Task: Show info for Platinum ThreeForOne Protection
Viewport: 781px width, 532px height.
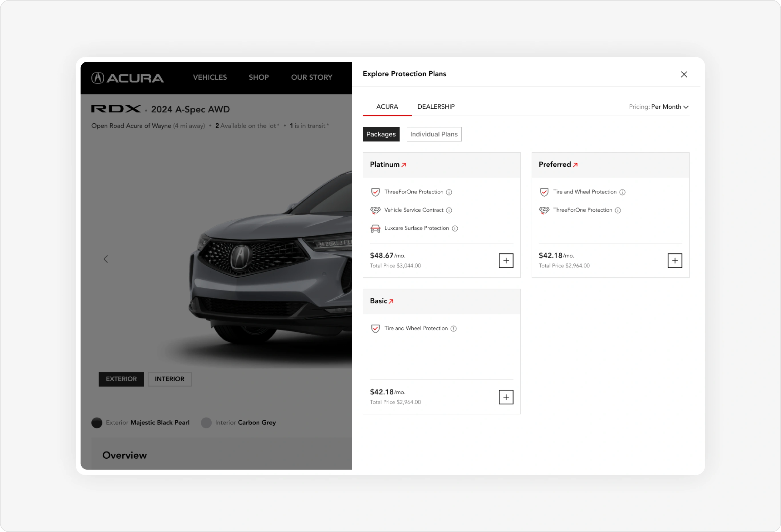Action: pyautogui.click(x=449, y=192)
